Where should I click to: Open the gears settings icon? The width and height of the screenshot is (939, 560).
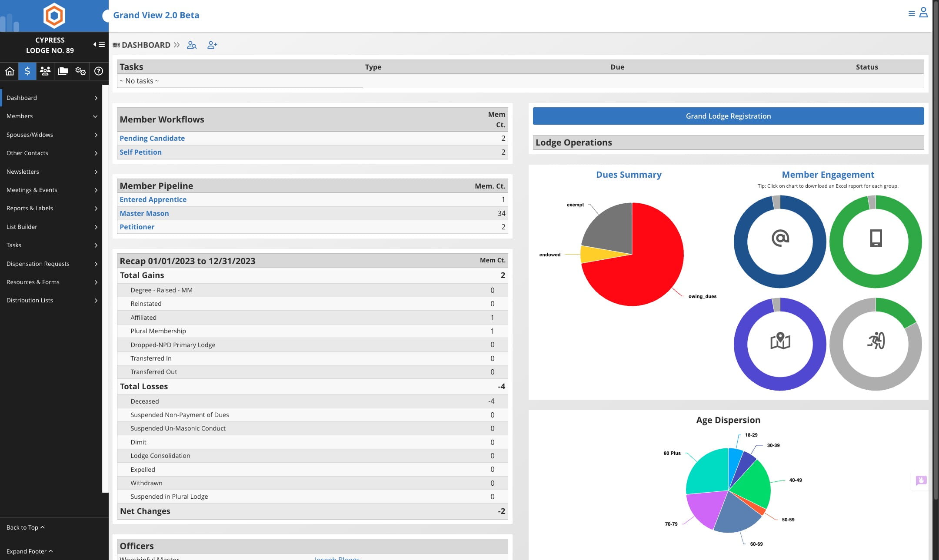point(81,71)
